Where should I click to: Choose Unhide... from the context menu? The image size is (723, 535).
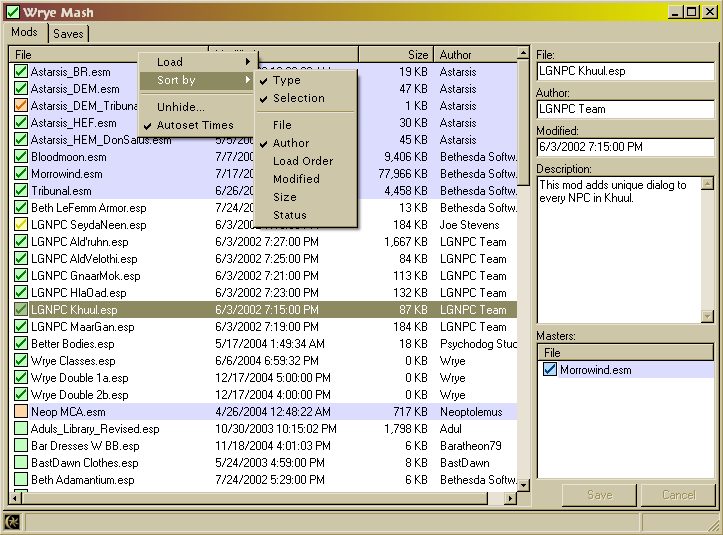181,107
